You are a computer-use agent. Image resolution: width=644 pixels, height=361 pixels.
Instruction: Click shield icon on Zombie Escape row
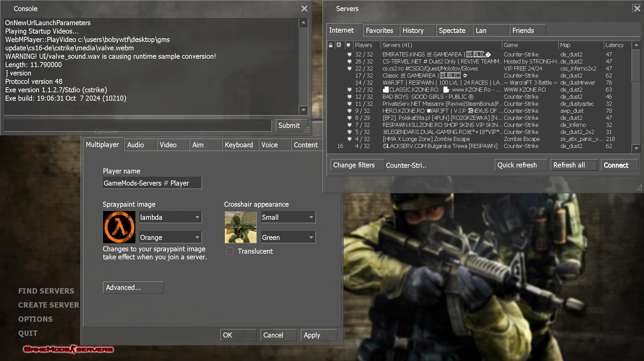click(349, 139)
